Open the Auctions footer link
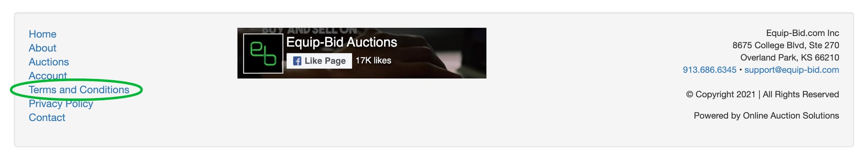 pyautogui.click(x=49, y=62)
